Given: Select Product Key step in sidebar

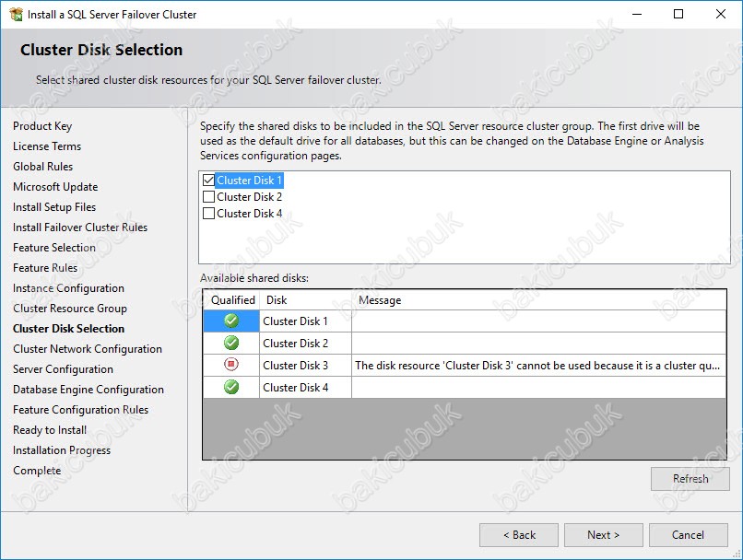Looking at the screenshot, I should 42,126.
